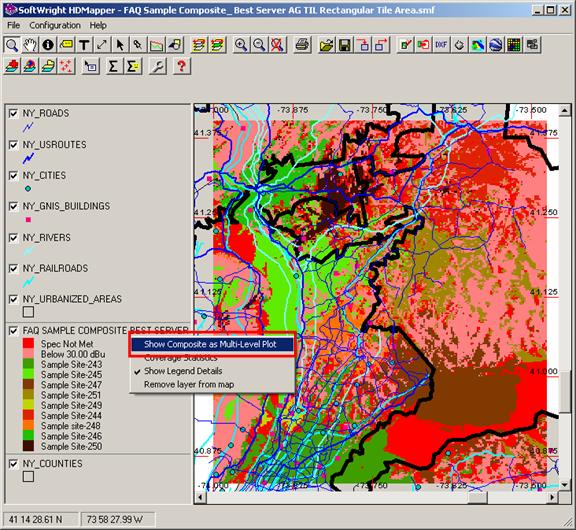
Task: Click the Sample Site-247 brown swatch
Action: [28, 385]
